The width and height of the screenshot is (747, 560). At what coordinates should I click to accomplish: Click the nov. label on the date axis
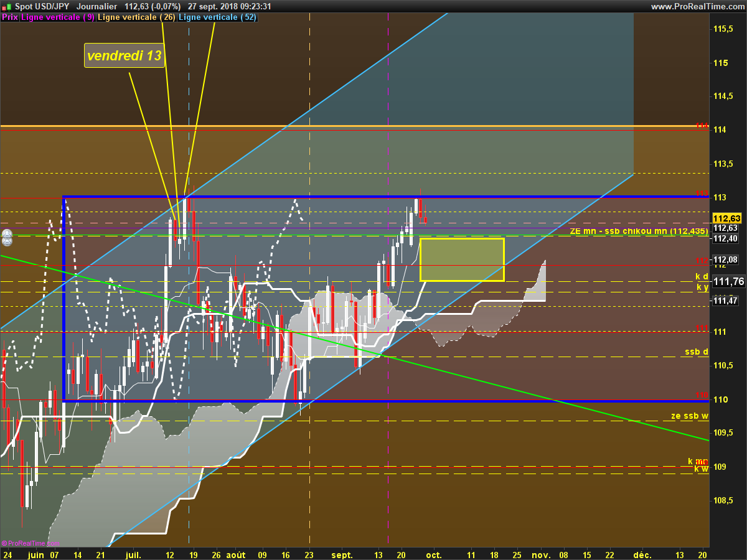pos(541,554)
